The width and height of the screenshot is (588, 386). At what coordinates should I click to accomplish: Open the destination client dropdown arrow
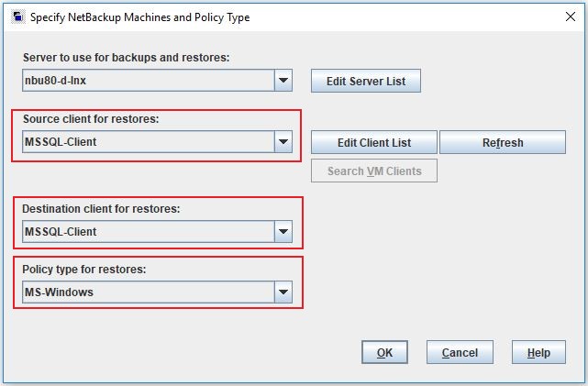tap(283, 231)
